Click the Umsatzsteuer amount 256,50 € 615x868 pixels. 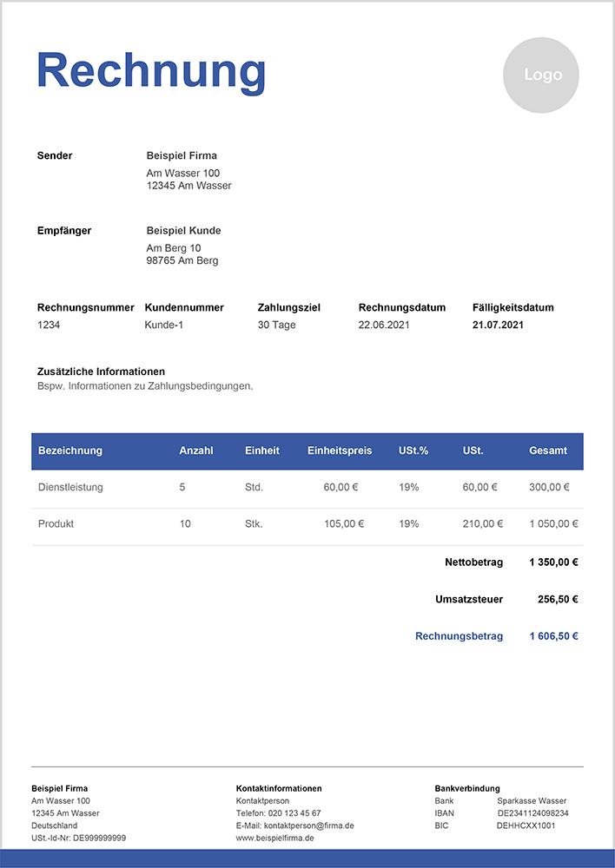tap(557, 599)
